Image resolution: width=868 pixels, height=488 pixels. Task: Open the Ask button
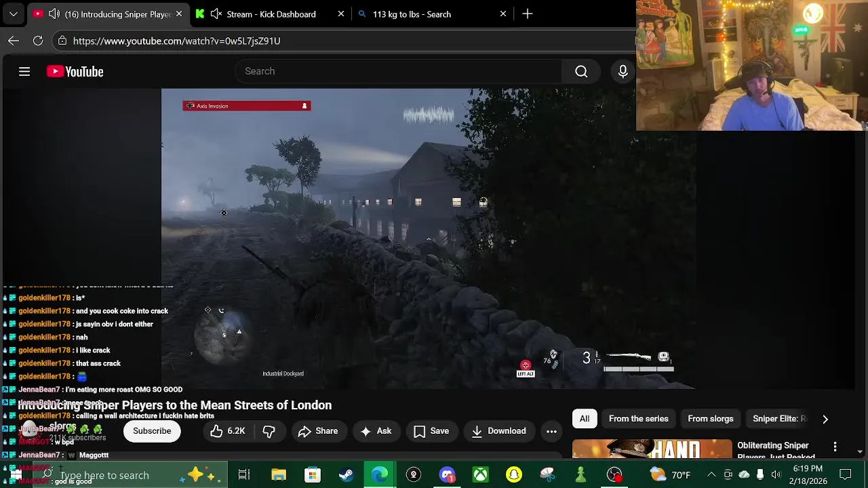point(376,431)
